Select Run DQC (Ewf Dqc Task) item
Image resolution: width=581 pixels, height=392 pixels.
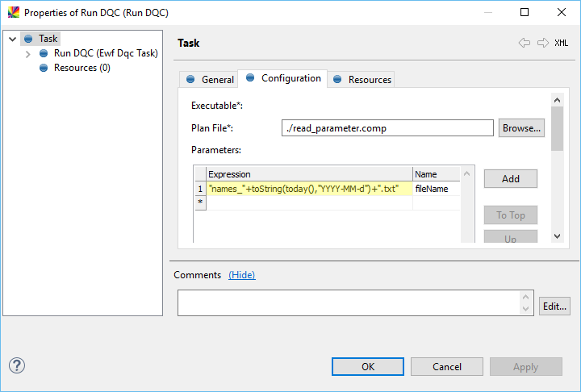[x=105, y=53]
